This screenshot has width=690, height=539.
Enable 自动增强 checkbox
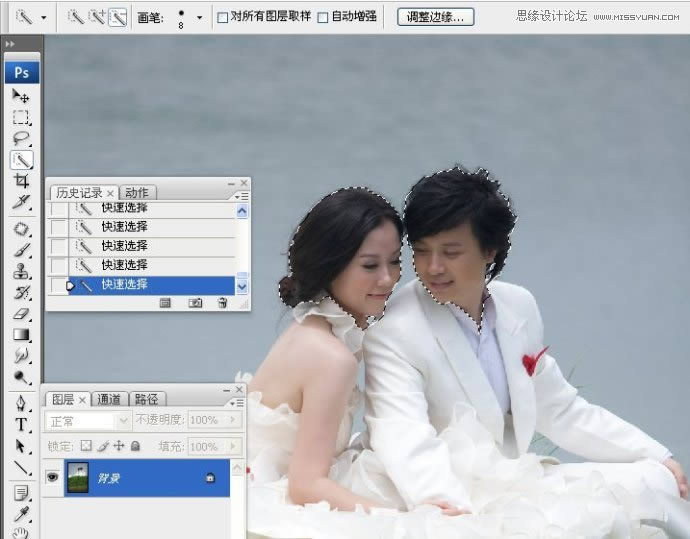tap(322, 17)
